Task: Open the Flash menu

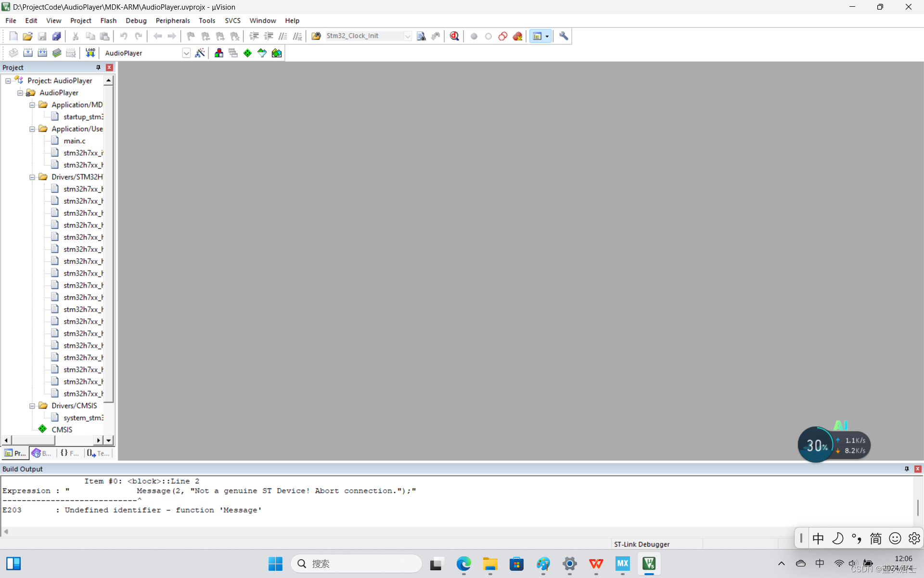Action: tap(108, 21)
